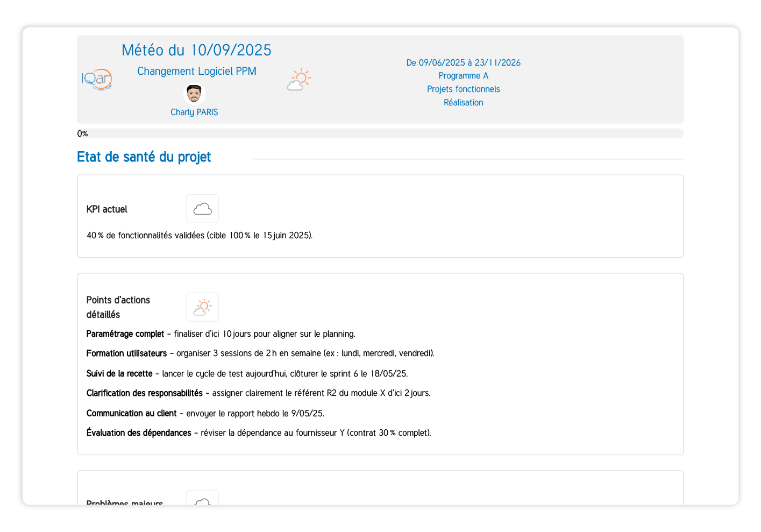
Task: Click the weather icon for Points d'actions détaillés
Action: pyautogui.click(x=202, y=307)
